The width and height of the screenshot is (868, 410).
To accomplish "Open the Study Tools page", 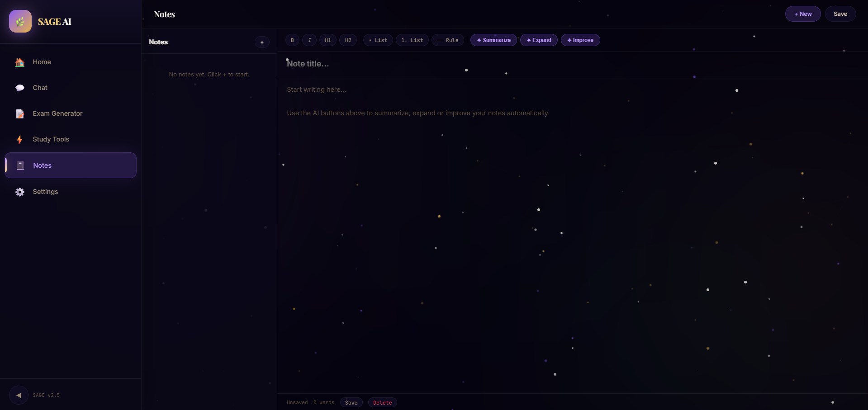I will tap(71, 139).
